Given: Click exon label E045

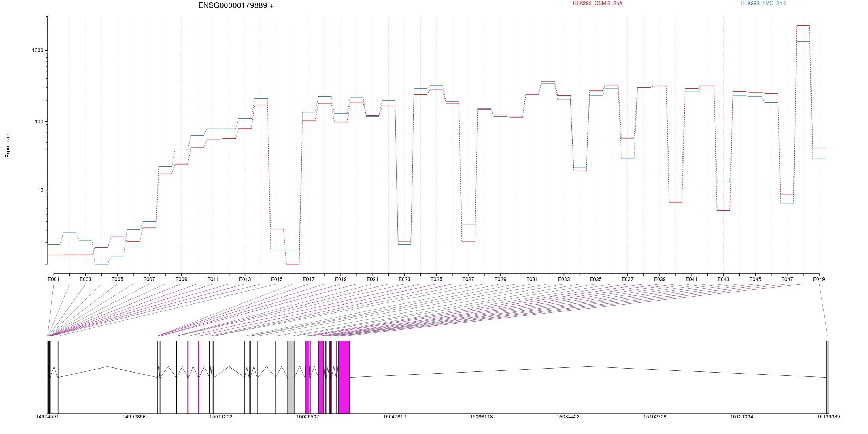Looking at the screenshot, I should [755, 279].
